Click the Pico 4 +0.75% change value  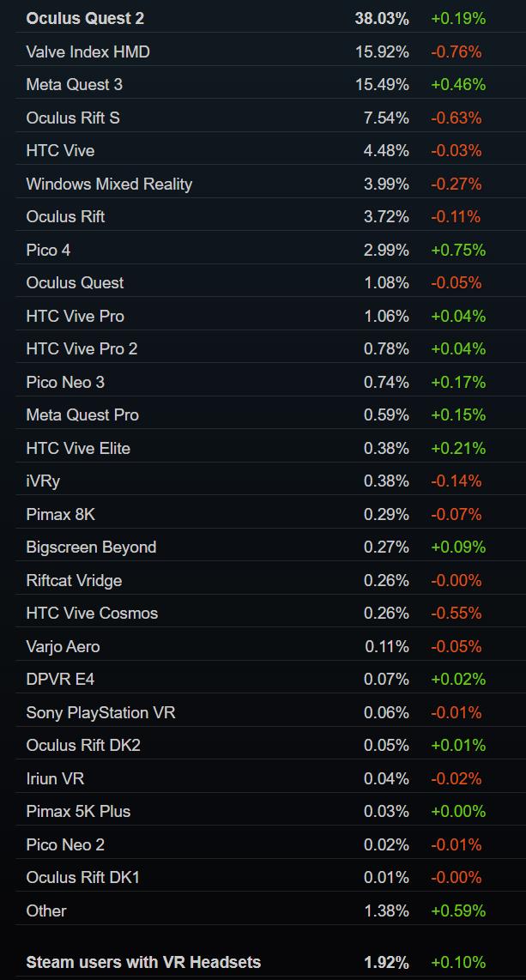458,250
